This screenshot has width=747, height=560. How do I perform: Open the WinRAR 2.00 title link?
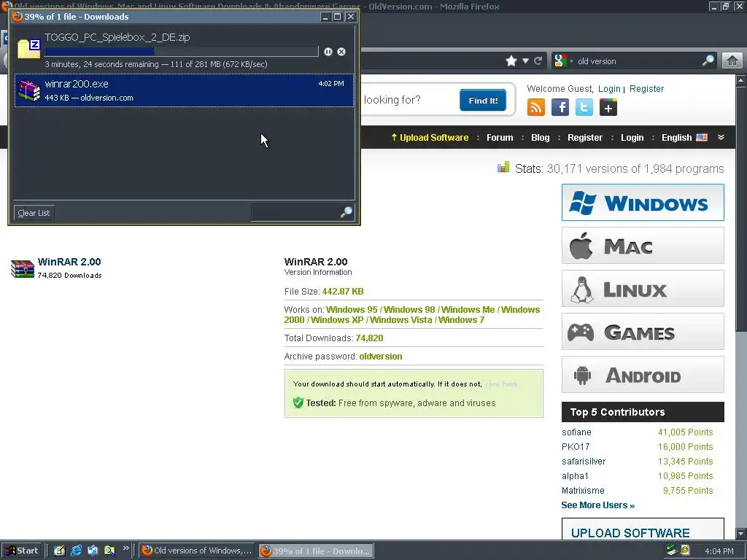coord(69,262)
